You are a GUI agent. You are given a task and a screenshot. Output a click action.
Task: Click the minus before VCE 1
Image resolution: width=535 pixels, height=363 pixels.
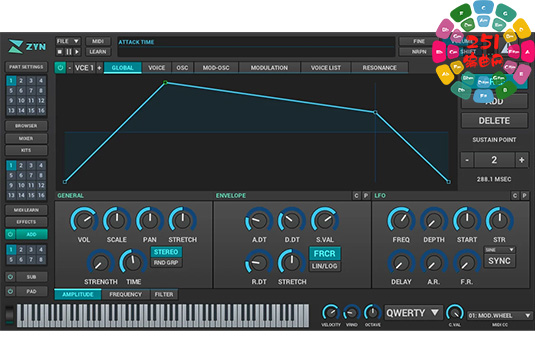(x=70, y=68)
